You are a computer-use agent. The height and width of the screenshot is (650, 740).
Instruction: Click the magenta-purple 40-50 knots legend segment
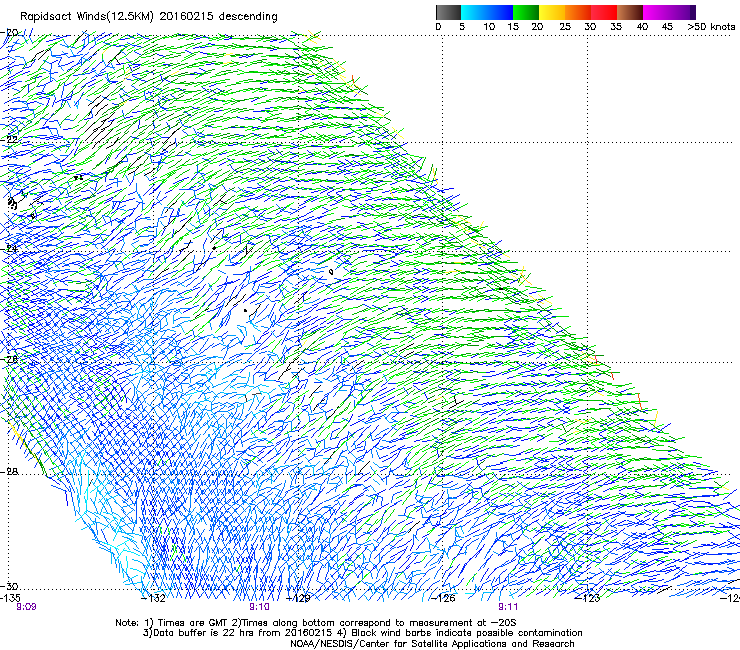[x=669, y=12]
